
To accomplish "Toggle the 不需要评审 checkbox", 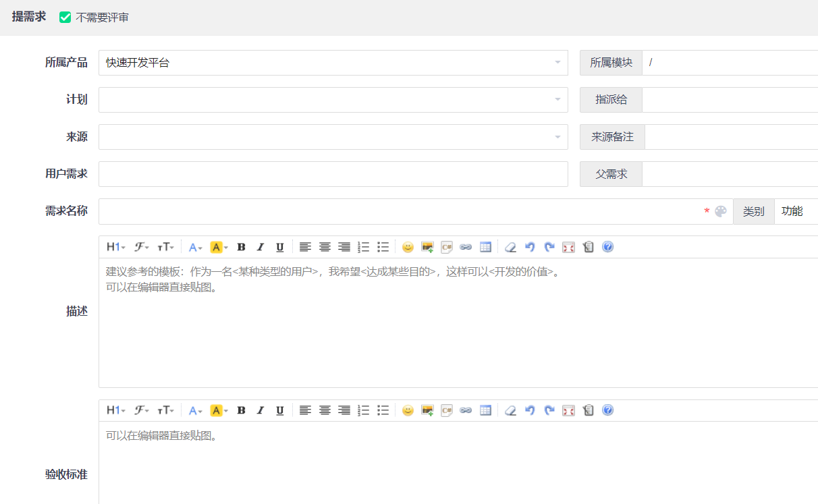I will (x=65, y=18).
